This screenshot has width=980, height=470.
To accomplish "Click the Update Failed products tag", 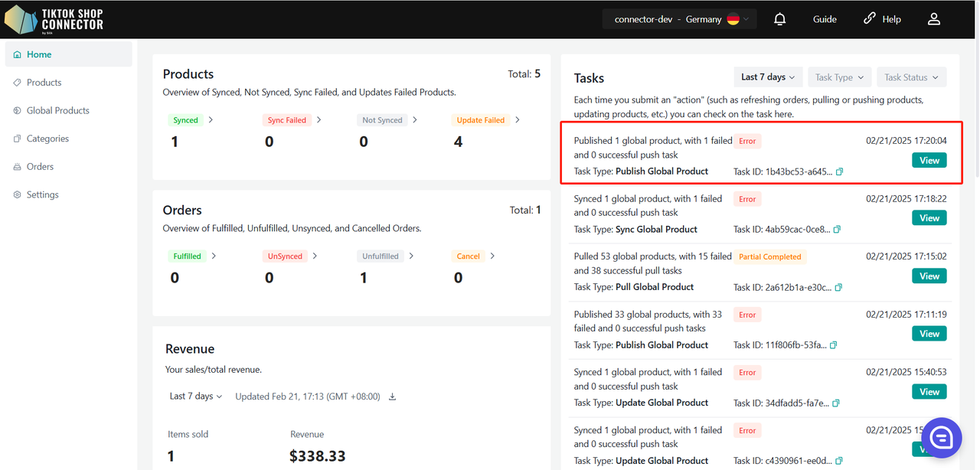I will (x=480, y=120).
